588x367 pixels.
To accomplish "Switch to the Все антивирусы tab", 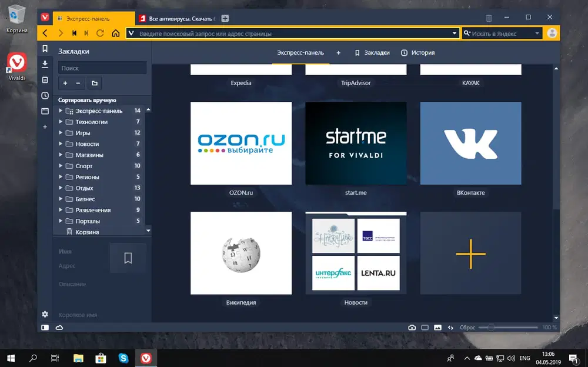I will coord(178,18).
